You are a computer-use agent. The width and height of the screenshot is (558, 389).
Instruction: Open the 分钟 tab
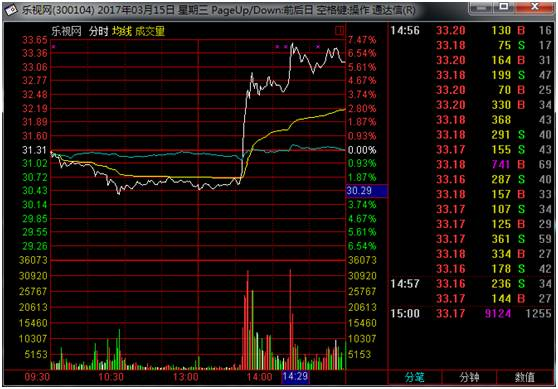tap(469, 377)
